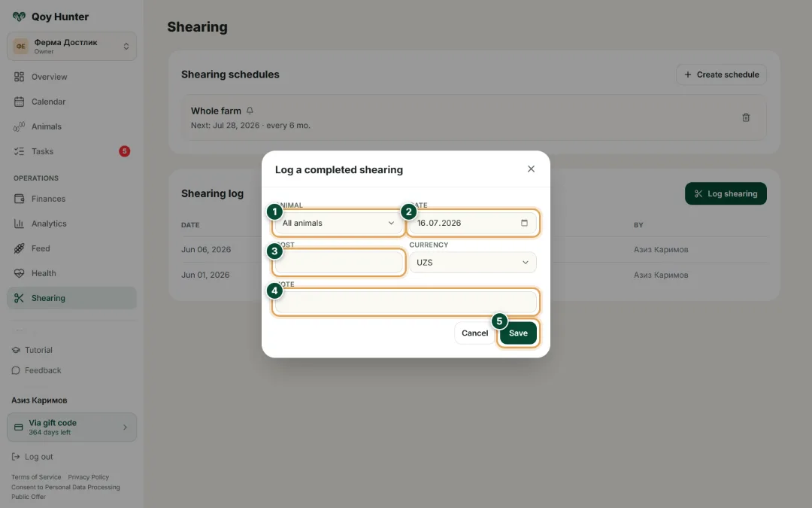Open Consent to Personal Data Processing link

65,487
